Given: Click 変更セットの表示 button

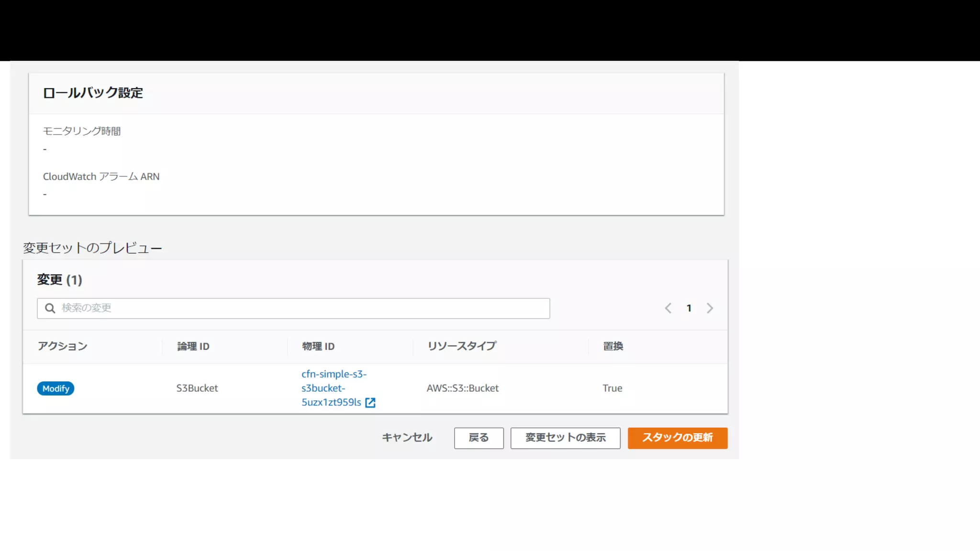Looking at the screenshot, I should tap(565, 438).
